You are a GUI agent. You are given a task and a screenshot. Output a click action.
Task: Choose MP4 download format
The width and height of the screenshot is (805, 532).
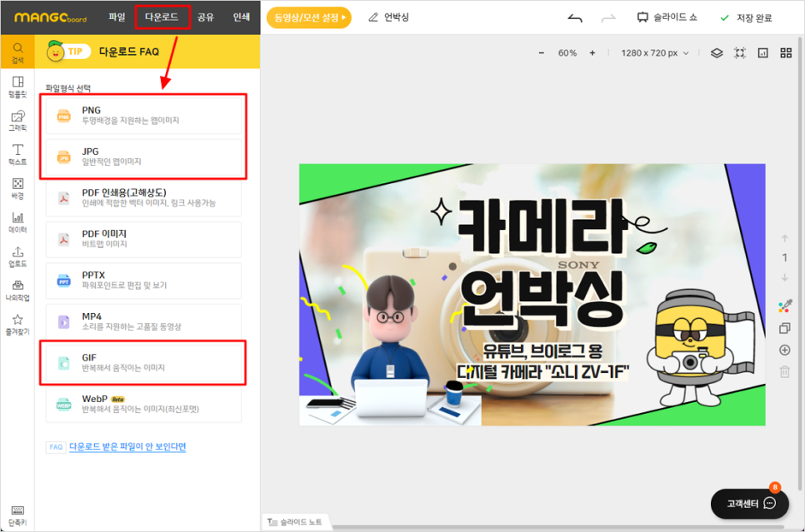click(143, 321)
